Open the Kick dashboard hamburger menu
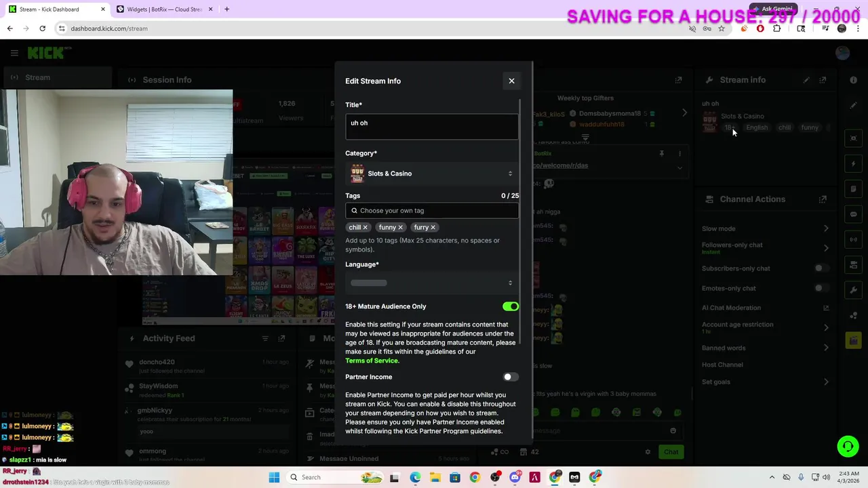 [14, 53]
